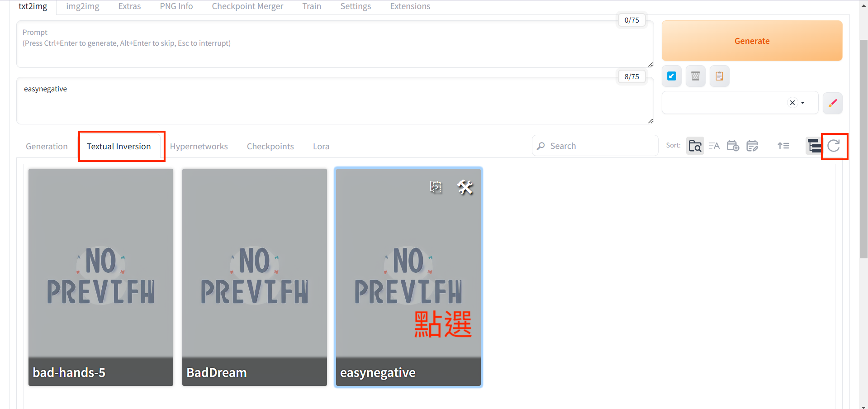Viewport: 868px width, 409px height.
Task: Open the Extras tab
Action: pos(129,6)
